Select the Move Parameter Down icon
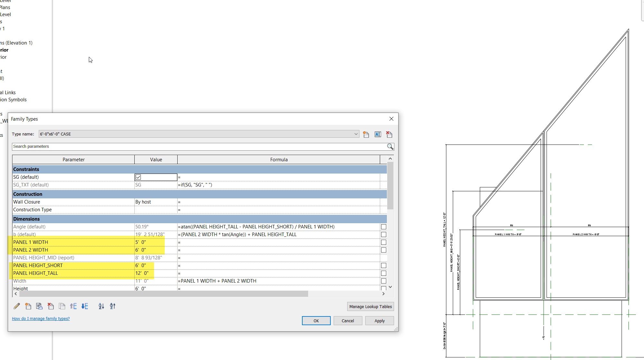644x360 pixels. pos(85,306)
